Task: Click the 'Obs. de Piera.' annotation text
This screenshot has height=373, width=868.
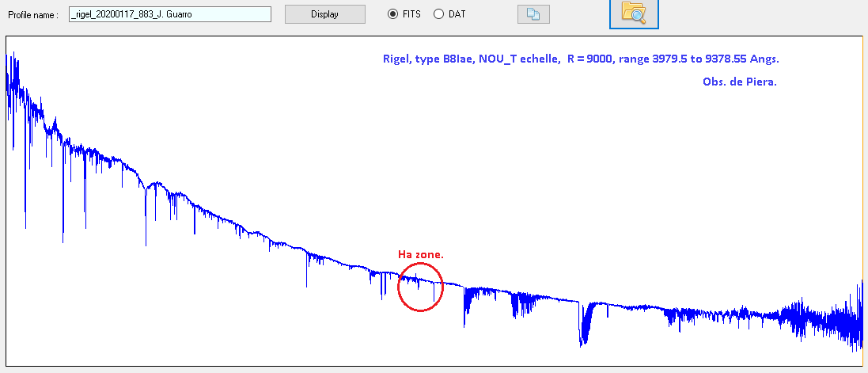Action: tap(739, 82)
